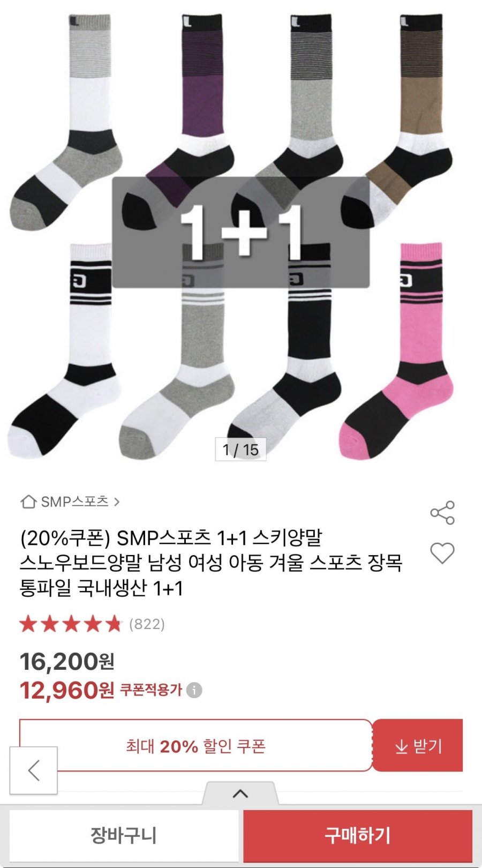This screenshot has width=482, height=868.
Task: Open SMP스포츠 store chevron link
Action: coord(116,502)
